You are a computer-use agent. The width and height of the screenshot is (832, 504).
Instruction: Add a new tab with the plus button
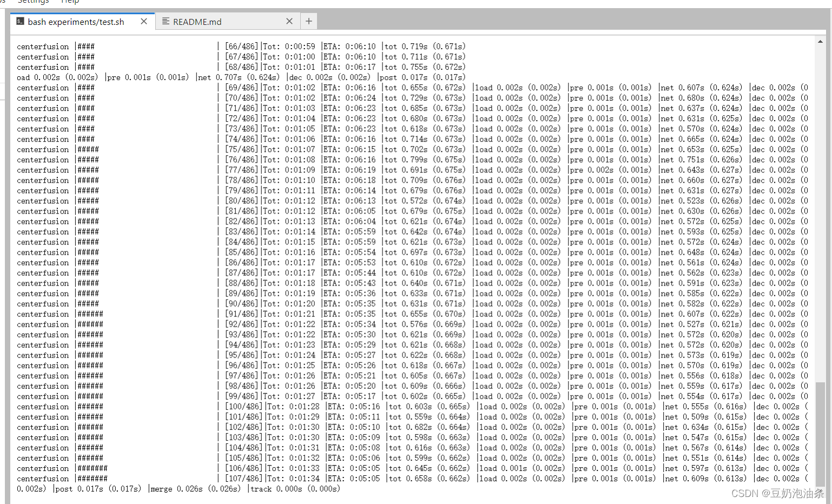309,22
